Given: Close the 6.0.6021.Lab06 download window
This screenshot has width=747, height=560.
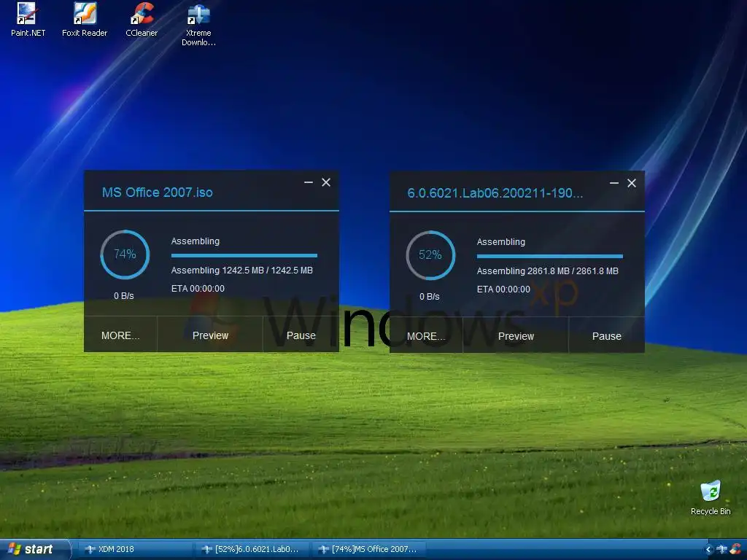Looking at the screenshot, I should 632,183.
